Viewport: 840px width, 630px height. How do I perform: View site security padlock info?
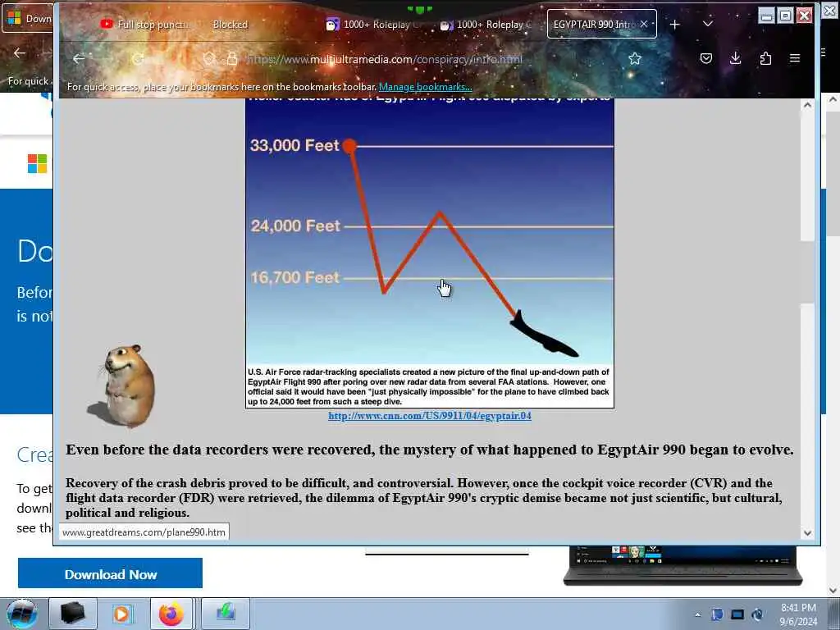coord(232,58)
